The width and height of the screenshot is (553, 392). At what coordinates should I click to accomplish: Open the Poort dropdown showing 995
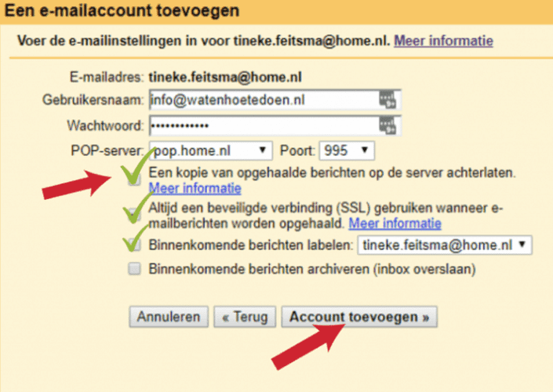click(347, 151)
